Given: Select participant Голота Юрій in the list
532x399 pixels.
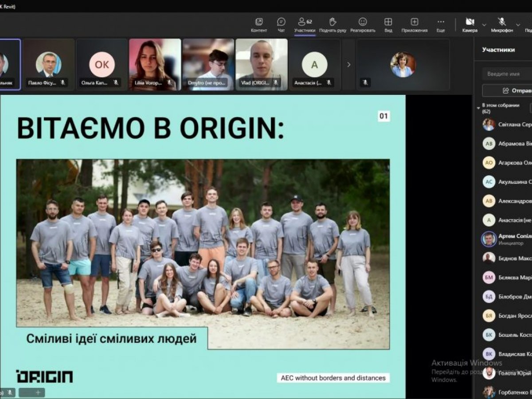Looking at the screenshot, I should [507, 373].
